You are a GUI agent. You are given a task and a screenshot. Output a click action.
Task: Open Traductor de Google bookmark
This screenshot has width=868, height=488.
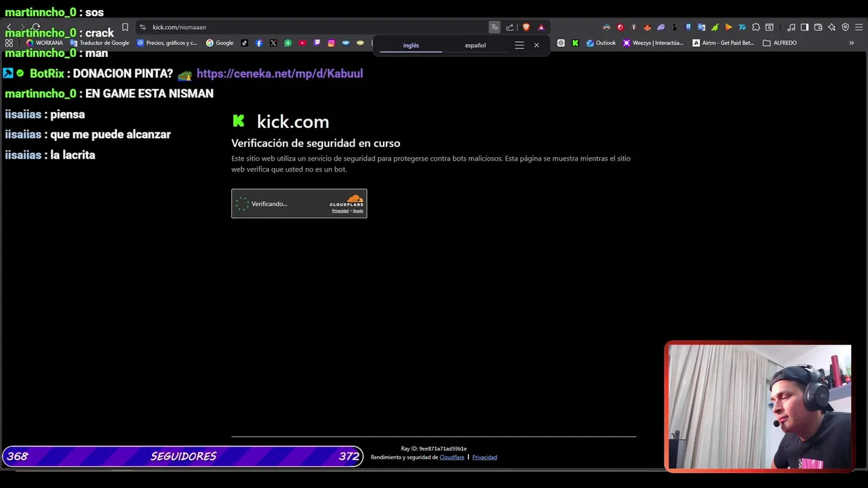click(100, 43)
